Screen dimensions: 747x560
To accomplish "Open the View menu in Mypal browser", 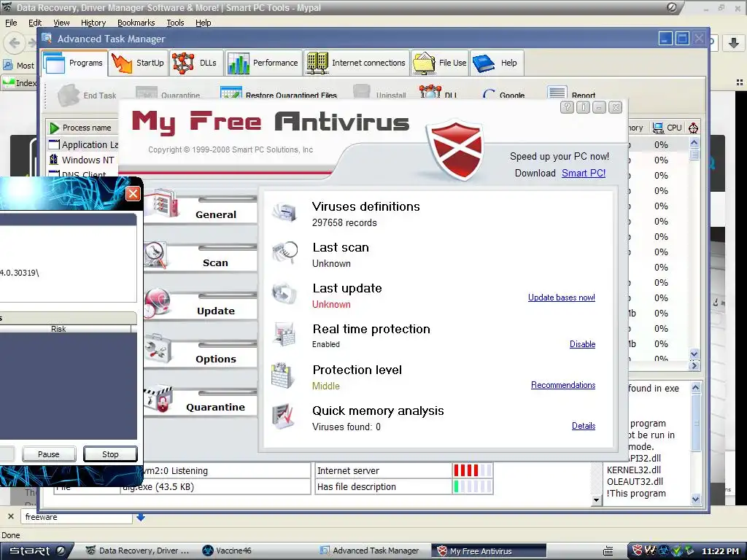I will tap(61, 23).
